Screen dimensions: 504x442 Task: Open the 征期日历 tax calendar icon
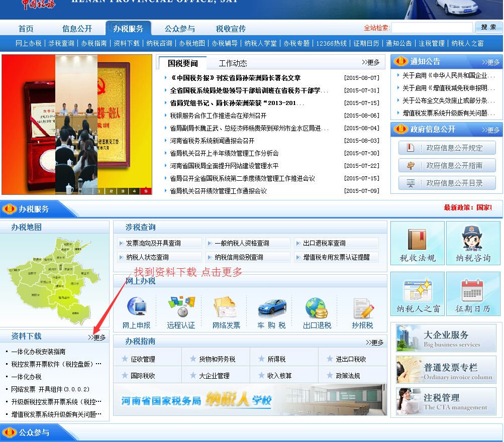pos(473,294)
